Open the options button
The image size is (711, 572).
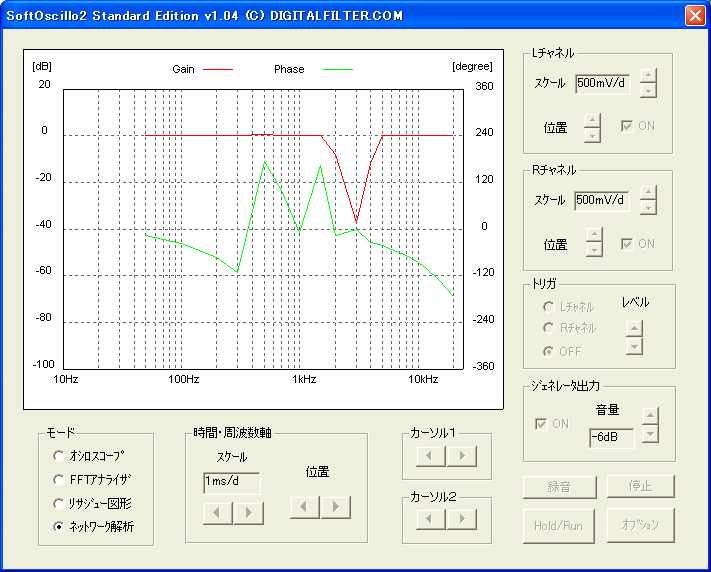tap(640, 525)
